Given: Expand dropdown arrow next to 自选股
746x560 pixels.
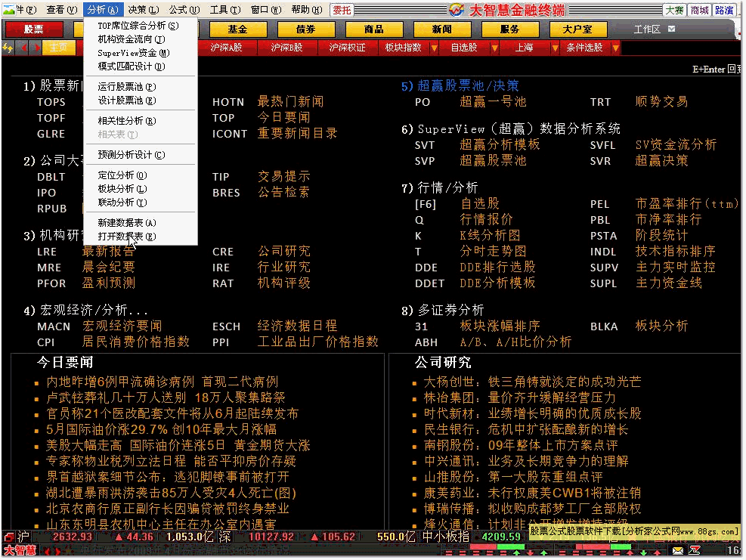Looking at the screenshot, I should tap(495, 48).
